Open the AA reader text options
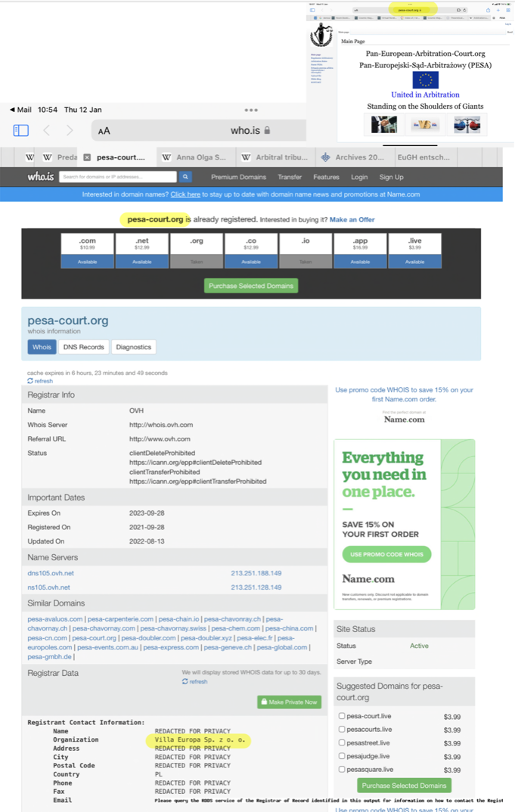Viewport: 515px width, 812px height. click(x=104, y=131)
